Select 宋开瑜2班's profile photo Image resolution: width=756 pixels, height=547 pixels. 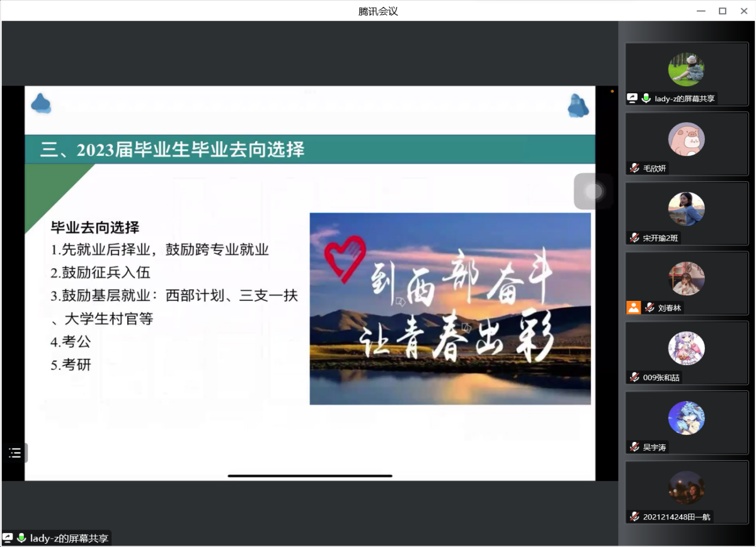click(686, 209)
